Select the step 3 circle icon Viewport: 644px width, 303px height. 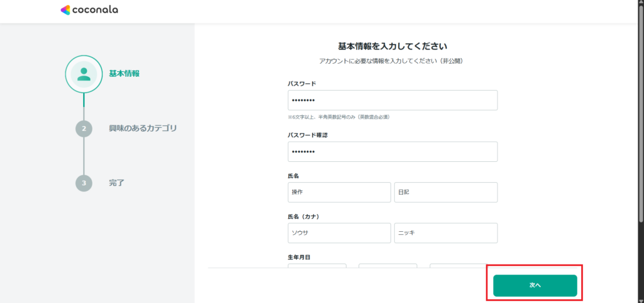point(84,183)
